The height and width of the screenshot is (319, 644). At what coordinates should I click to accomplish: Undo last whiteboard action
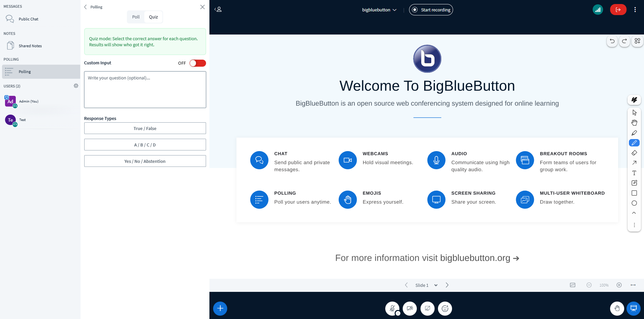coord(612,41)
